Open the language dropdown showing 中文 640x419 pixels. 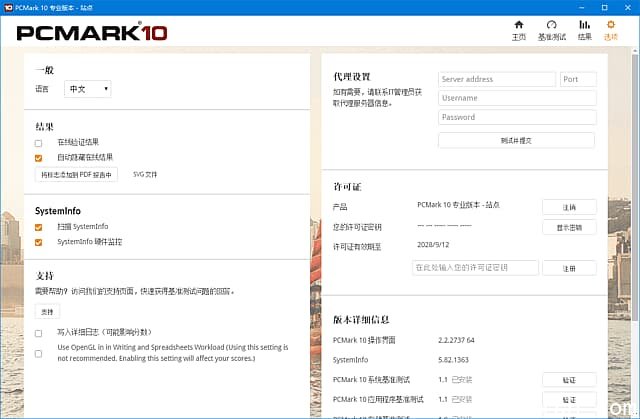pos(88,89)
